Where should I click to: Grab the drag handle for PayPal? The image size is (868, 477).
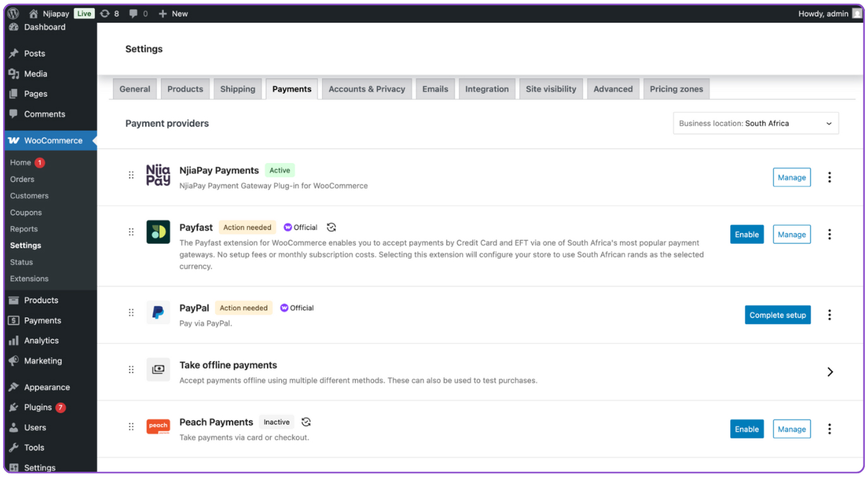click(x=131, y=312)
